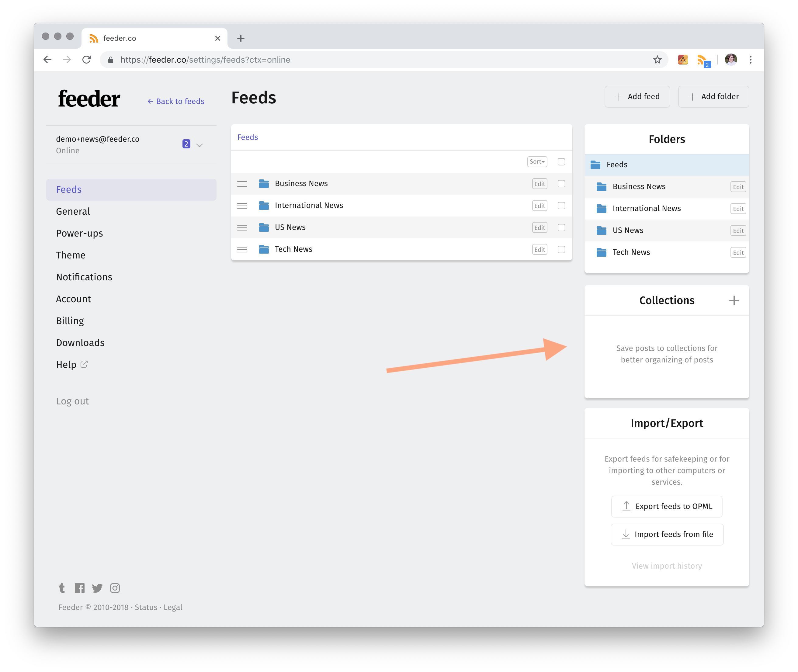Check the US News checkbox
Image resolution: width=798 pixels, height=672 pixels.
pyautogui.click(x=561, y=227)
